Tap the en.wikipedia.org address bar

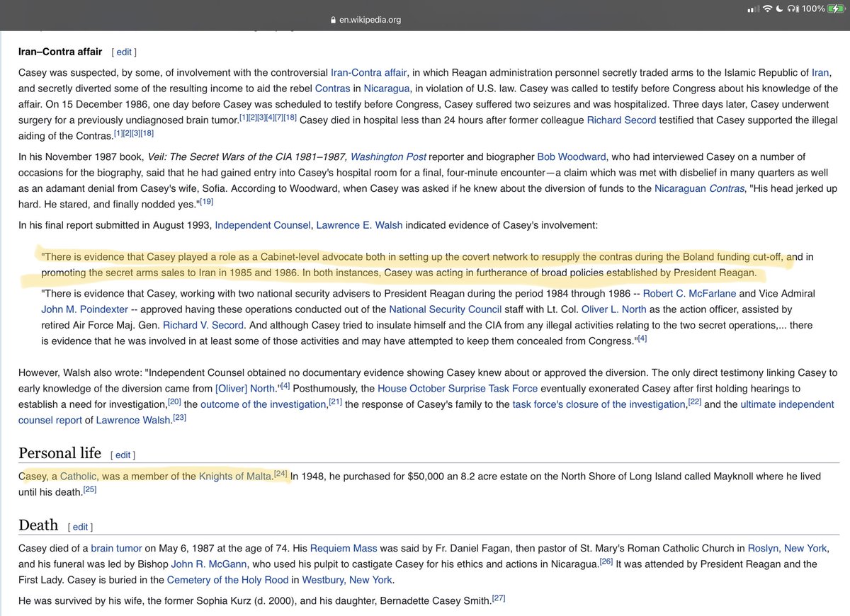click(370, 20)
